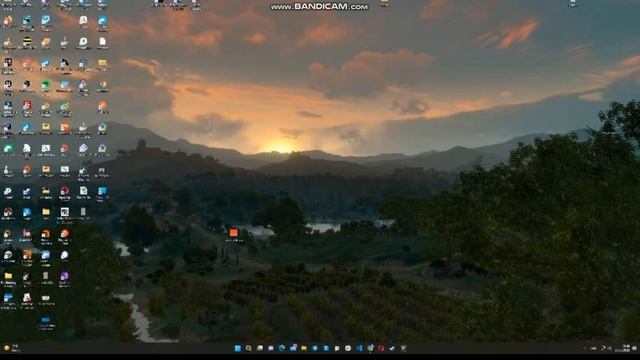
Task: Launch Microsoft Edge from the taskbar
Action: 282,348
